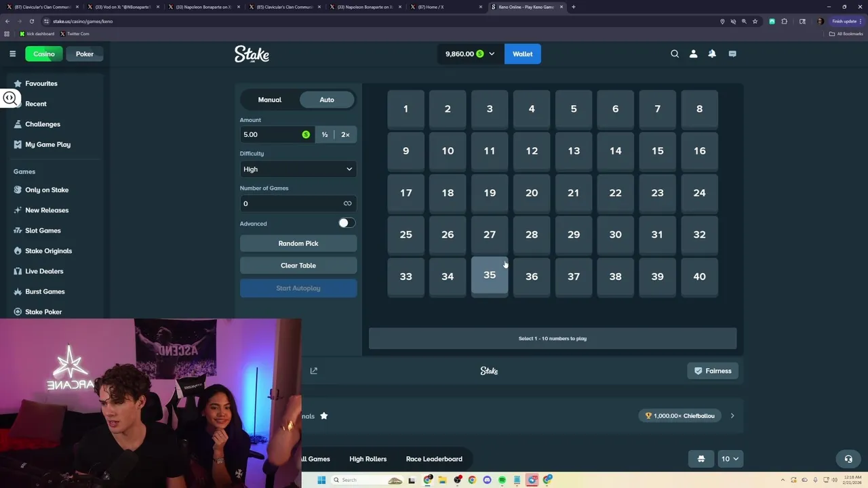This screenshot has width=868, height=488.
Task: Double the bet with 2× button
Action: coord(345,135)
